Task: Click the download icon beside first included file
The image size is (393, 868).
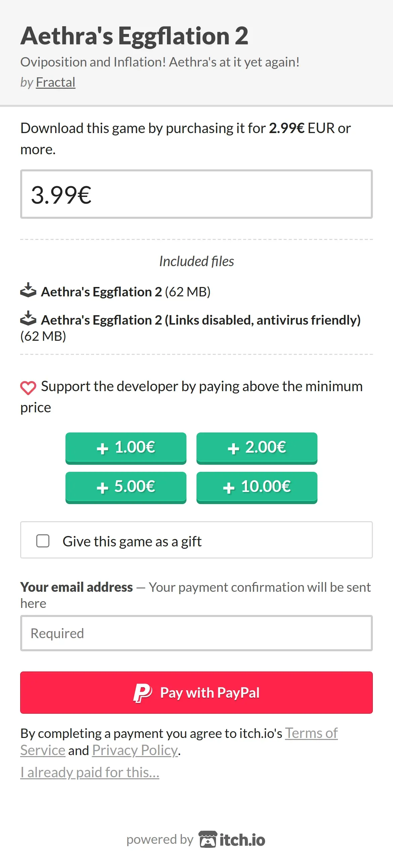Action: [28, 290]
